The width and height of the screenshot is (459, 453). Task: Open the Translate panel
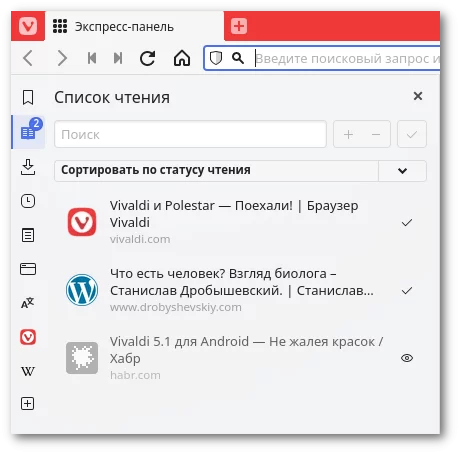point(28,303)
